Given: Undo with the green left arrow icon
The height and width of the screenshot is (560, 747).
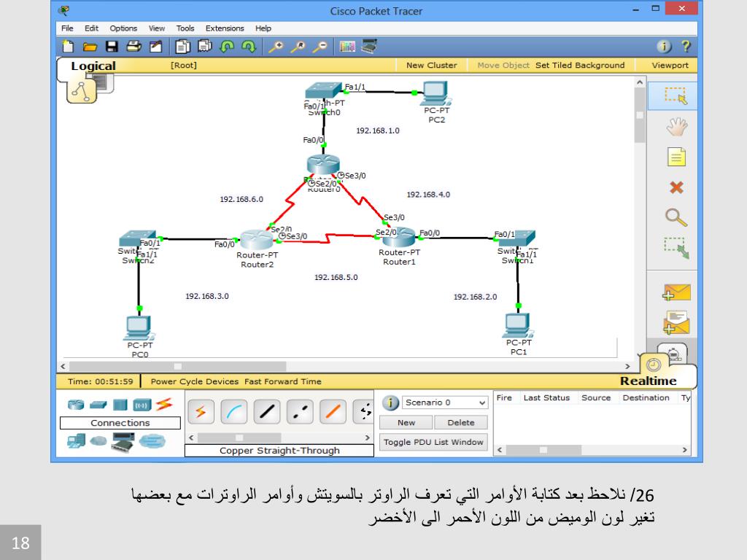Looking at the screenshot, I should point(228,46).
